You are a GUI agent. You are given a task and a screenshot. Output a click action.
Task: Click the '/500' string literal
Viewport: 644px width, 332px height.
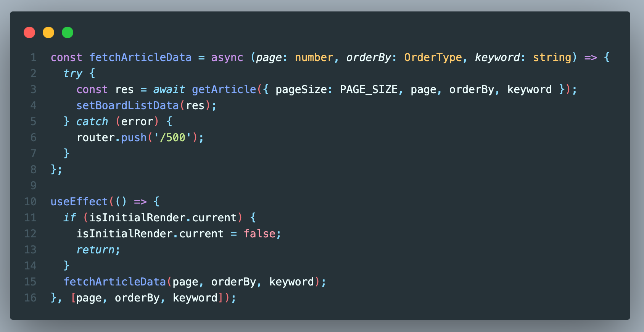[x=172, y=137]
